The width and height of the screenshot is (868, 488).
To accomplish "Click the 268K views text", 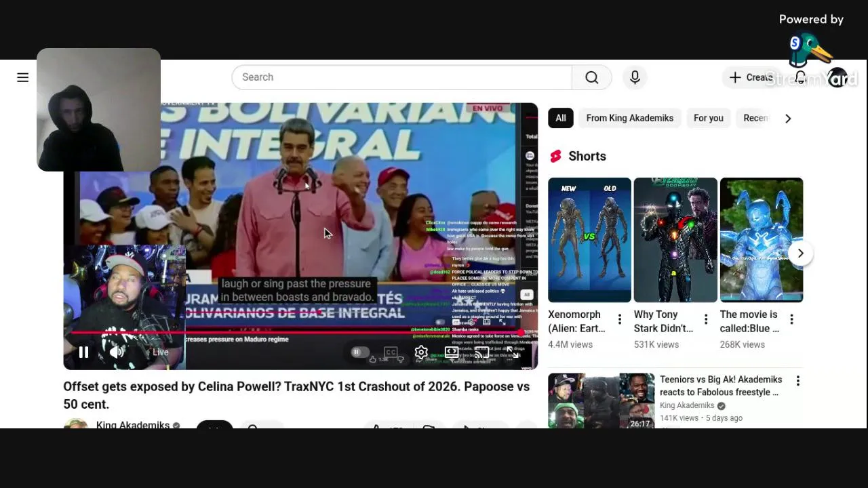I will (743, 344).
